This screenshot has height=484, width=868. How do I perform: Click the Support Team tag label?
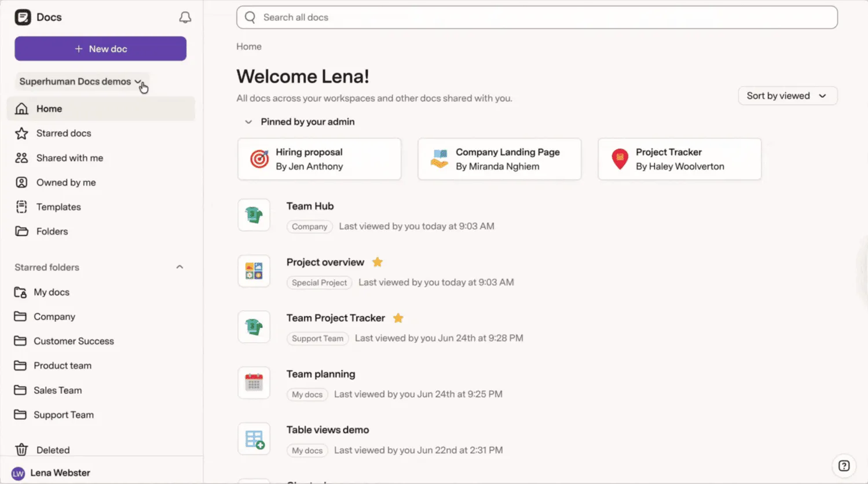click(317, 339)
